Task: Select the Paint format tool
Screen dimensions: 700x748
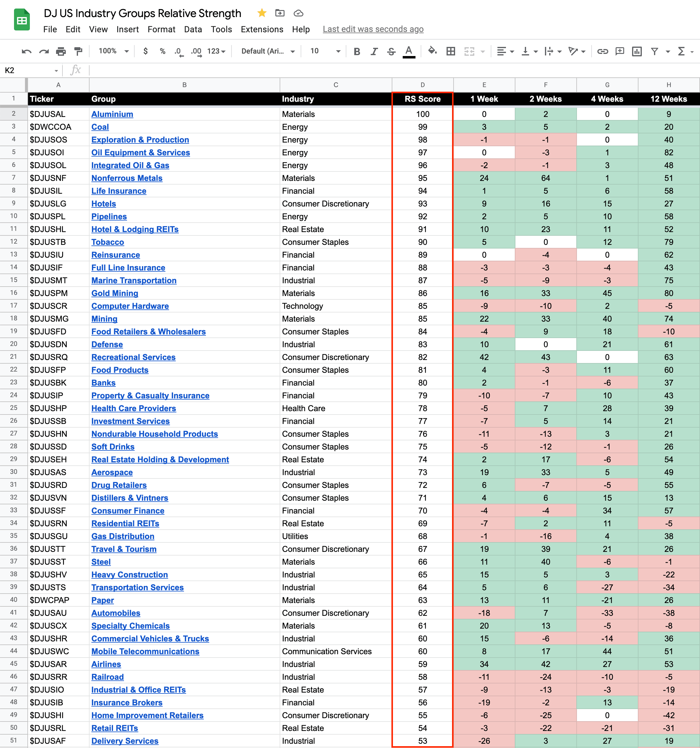Action: click(78, 51)
